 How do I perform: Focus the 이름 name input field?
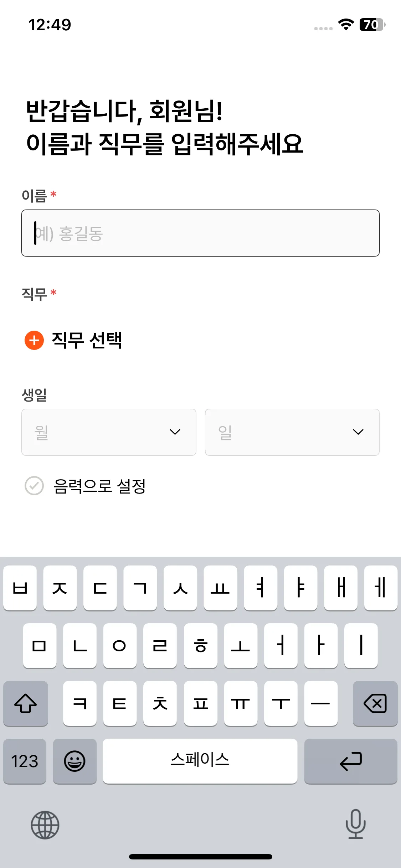(200, 233)
